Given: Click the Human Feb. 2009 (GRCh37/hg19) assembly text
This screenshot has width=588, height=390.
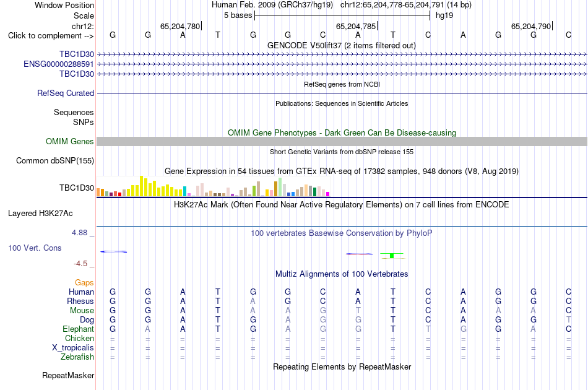Looking at the screenshot, I should click(x=272, y=5).
